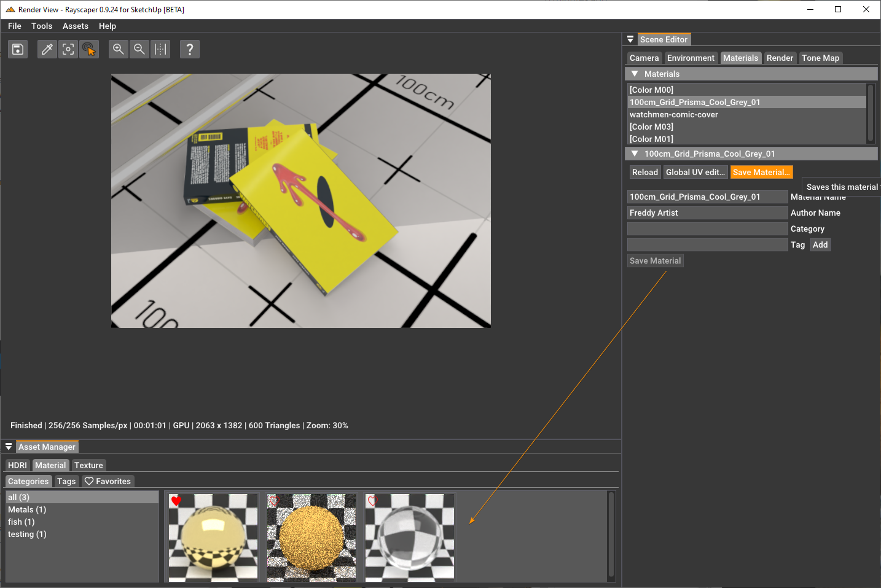Open the Tools menu
Viewport: 881px width, 588px height.
pyautogui.click(x=42, y=26)
